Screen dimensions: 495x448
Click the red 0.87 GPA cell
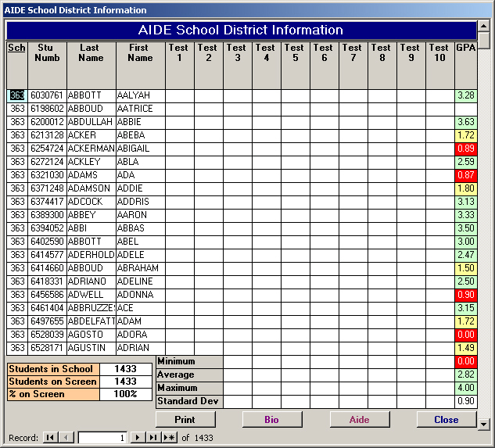[465, 175]
